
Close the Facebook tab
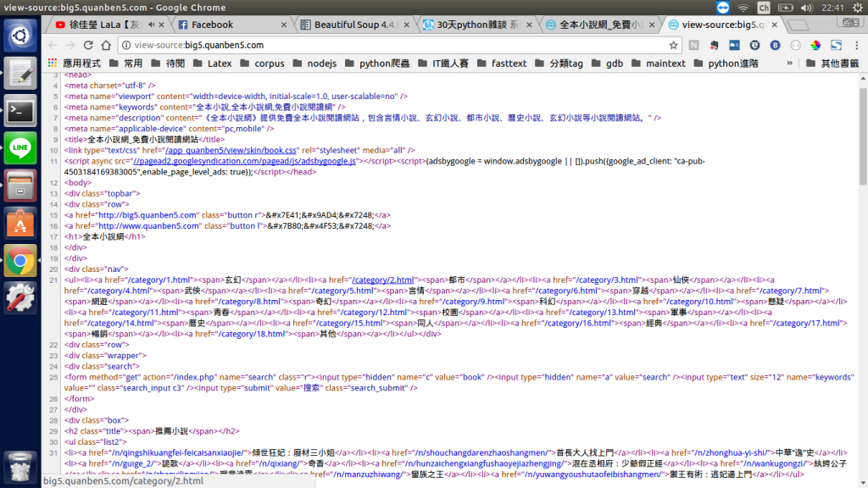click(284, 25)
